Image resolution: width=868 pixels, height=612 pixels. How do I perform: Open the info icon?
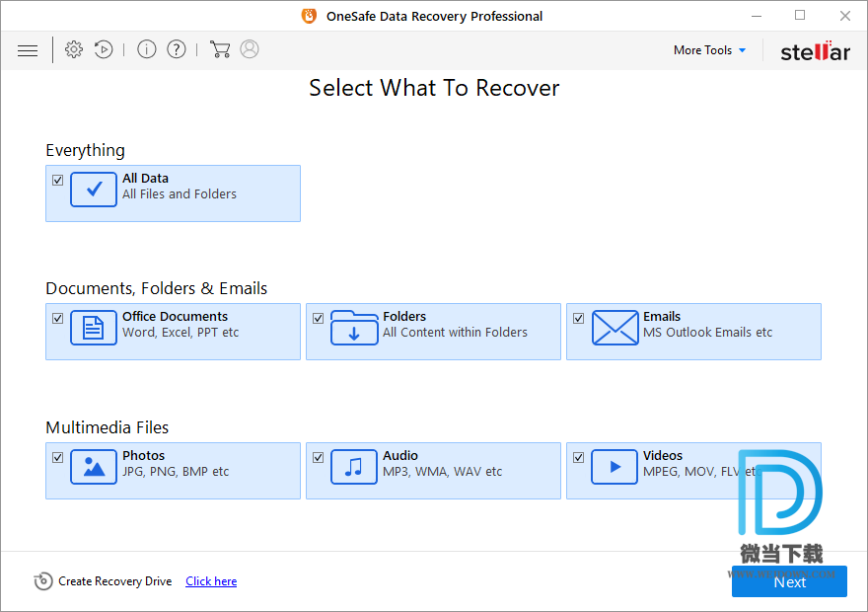pos(147,49)
